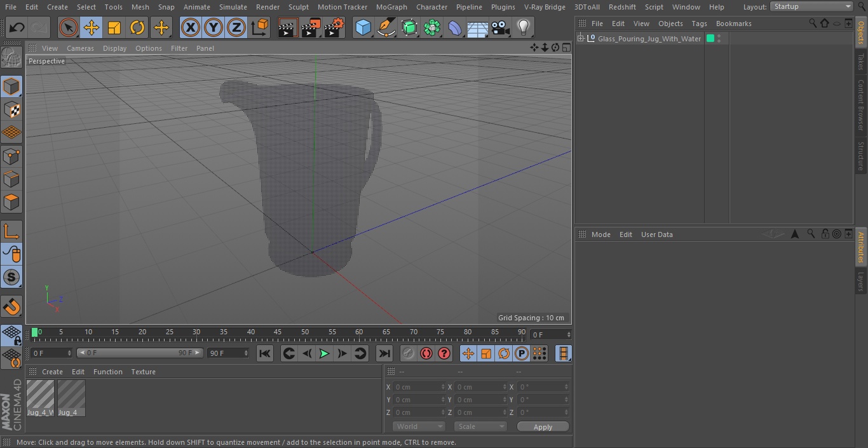868x448 pixels.
Task: Open the V-Ray Bridge menu
Action: click(545, 7)
